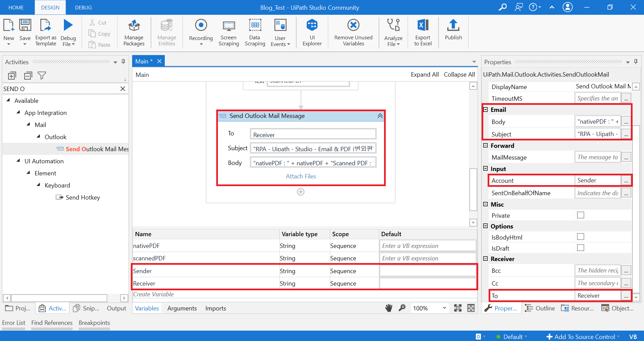Image resolution: width=644 pixels, height=341 pixels.
Task: Launch Screen Scraping
Action: [229, 33]
